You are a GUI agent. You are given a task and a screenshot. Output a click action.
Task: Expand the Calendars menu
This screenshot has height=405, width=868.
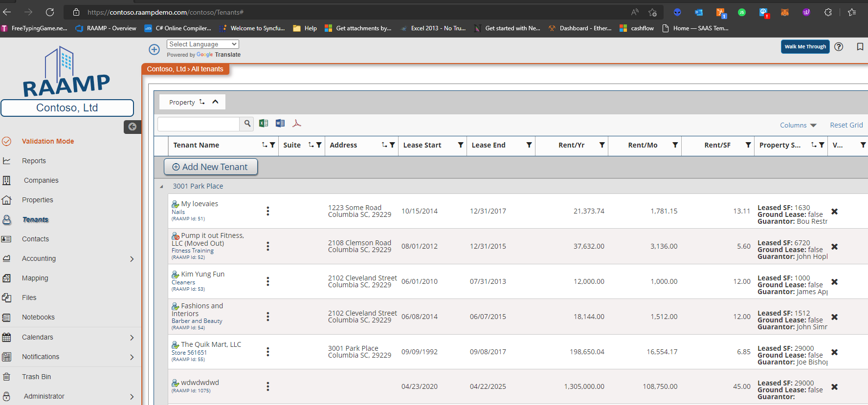tap(132, 338)
